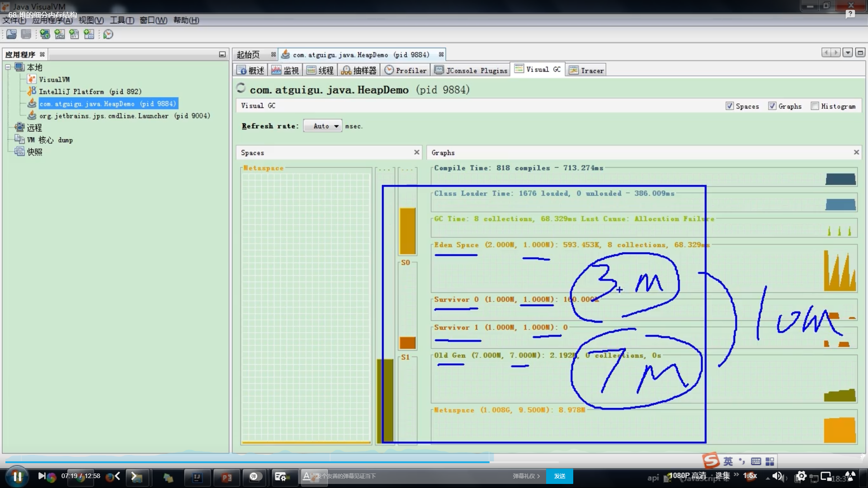Maximize the document window button
868x488 pixels.
click(860, 53)
